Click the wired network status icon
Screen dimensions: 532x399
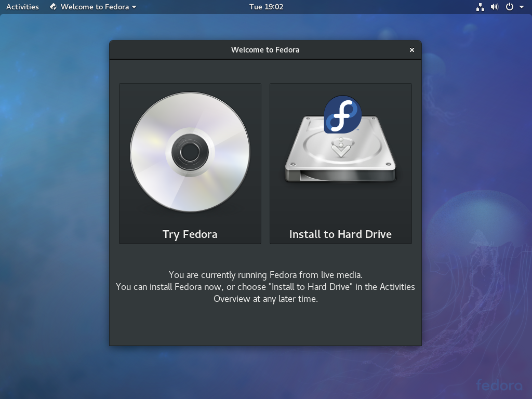(480, 7)
